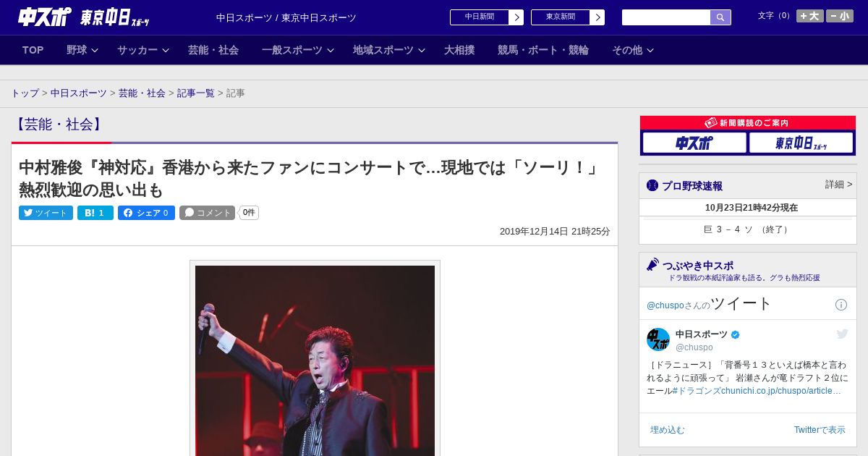Go to TOP in navigation bar
Viewport: 868px width, 456px height.
click(33, 50)
